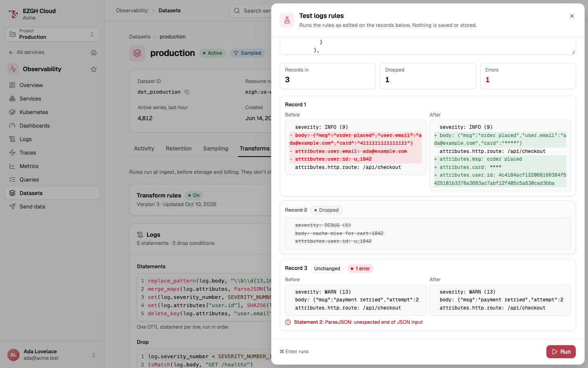Click the Logs section icon
The height and width of the screenshot is (368, 588).
140,235
